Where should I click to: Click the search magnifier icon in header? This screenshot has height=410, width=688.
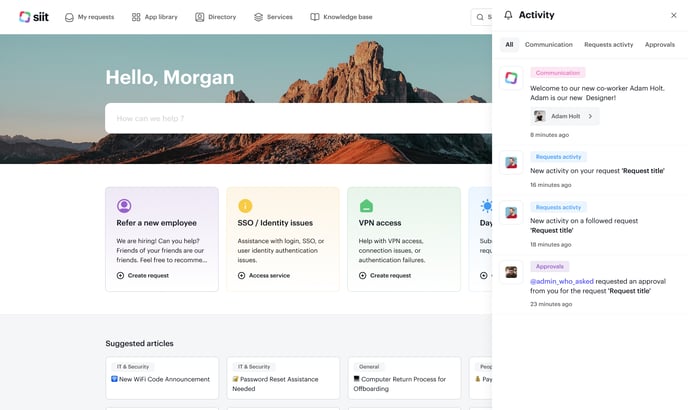pos(480,17)
